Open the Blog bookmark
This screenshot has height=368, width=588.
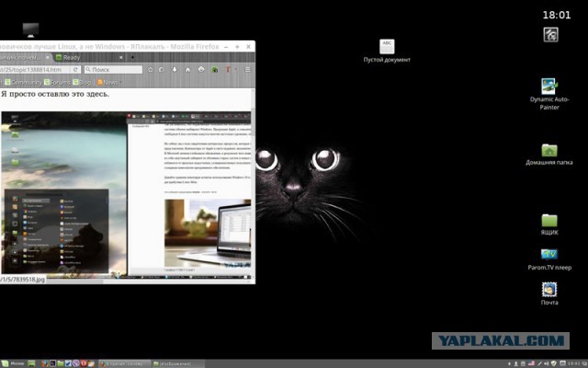[82, 82]
